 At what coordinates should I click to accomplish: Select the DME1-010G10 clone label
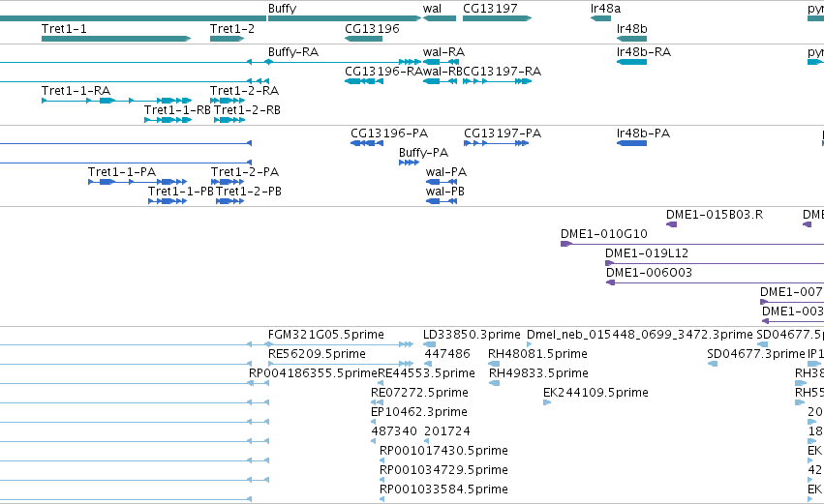pos(604,234)
